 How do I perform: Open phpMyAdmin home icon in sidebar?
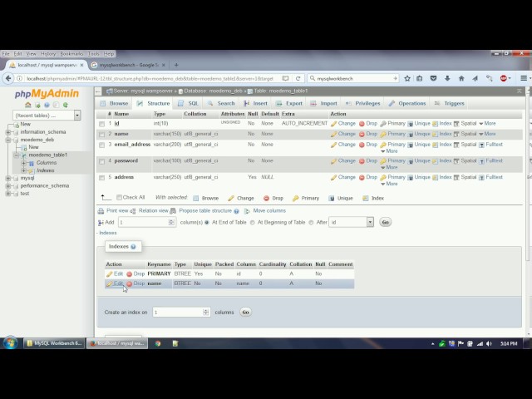[28, 105]
